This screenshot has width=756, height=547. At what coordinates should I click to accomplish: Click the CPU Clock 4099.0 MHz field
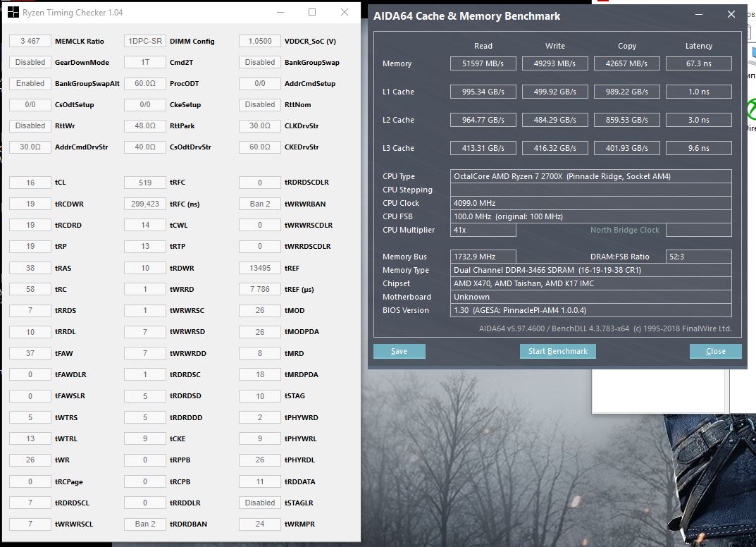click(590, 203)
